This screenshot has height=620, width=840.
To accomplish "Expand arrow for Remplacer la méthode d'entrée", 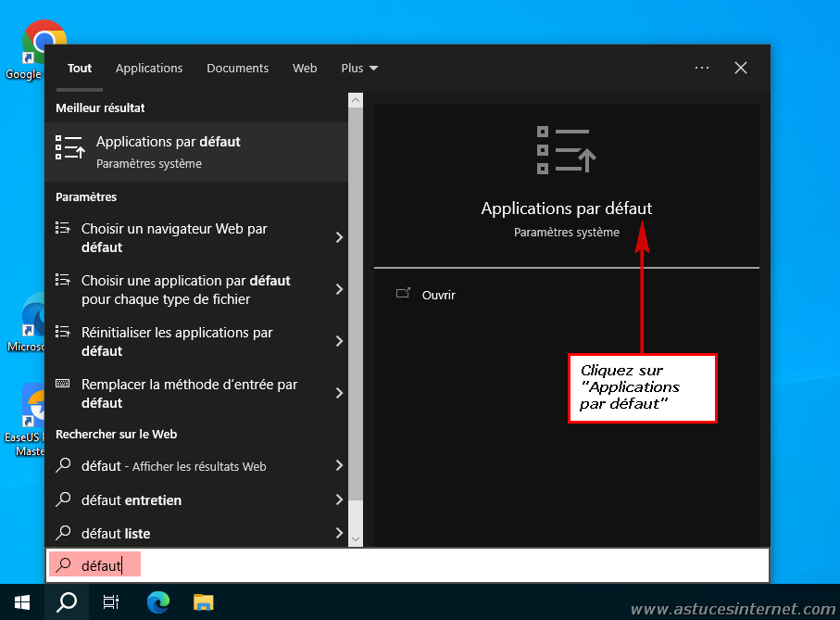I will (x=339, y=393).
